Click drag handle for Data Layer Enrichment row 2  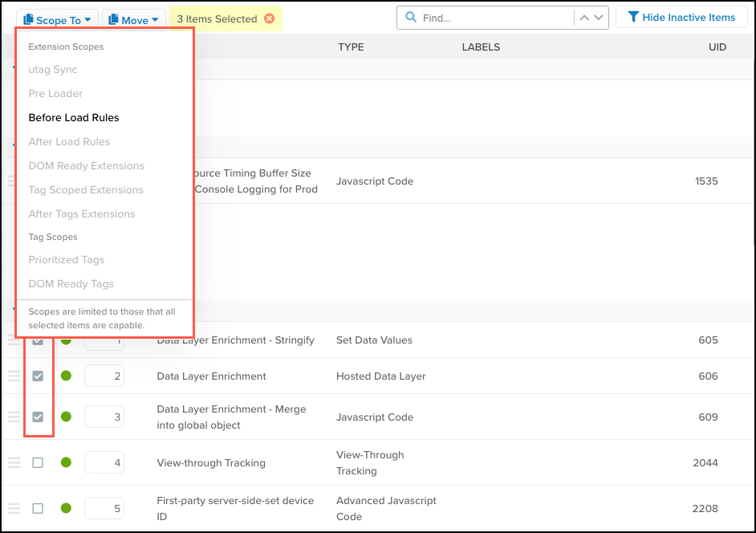point(14,376)
